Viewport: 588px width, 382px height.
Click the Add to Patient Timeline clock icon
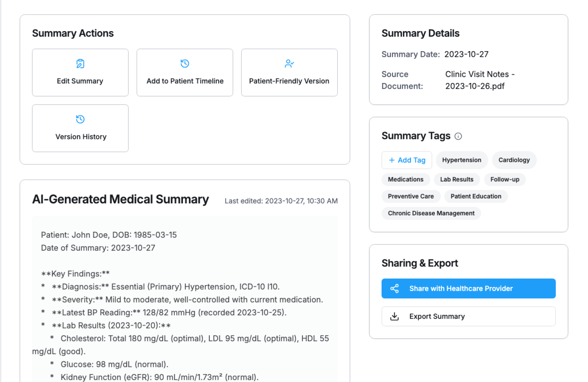tap(185, 64)
